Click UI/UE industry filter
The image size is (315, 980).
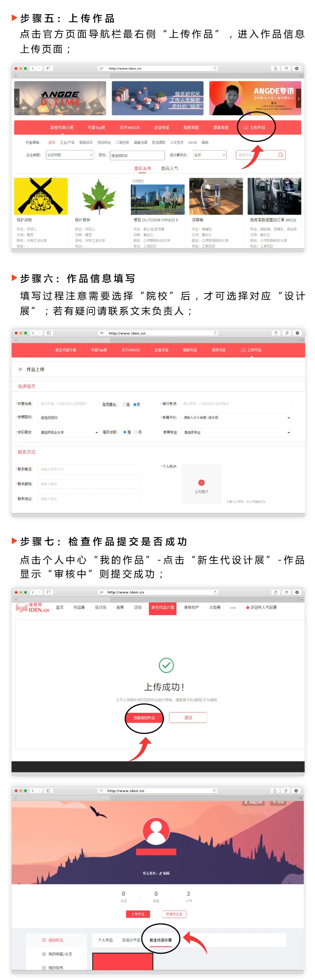pyautogui.click(x=193, y=142)
